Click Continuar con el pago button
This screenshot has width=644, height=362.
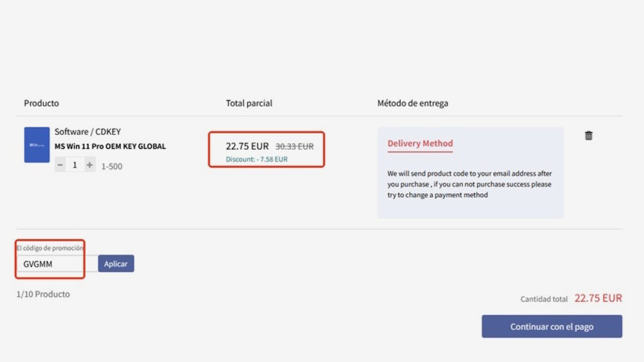point(552,327)
